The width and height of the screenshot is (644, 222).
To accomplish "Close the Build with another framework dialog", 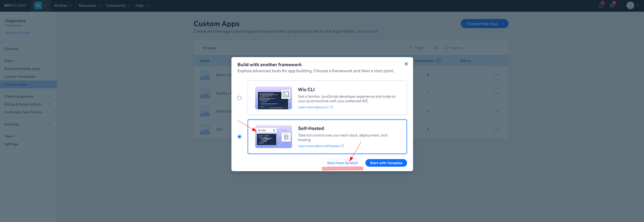I will [406, 64].
